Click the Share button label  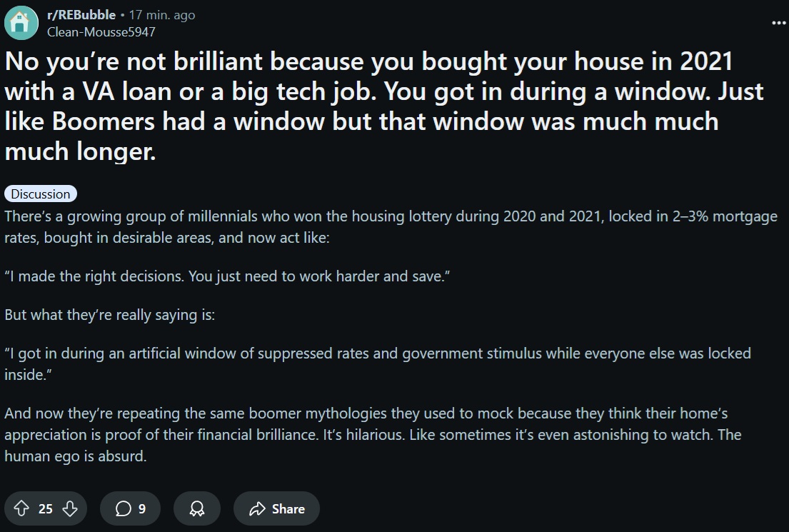coord(288,509)
